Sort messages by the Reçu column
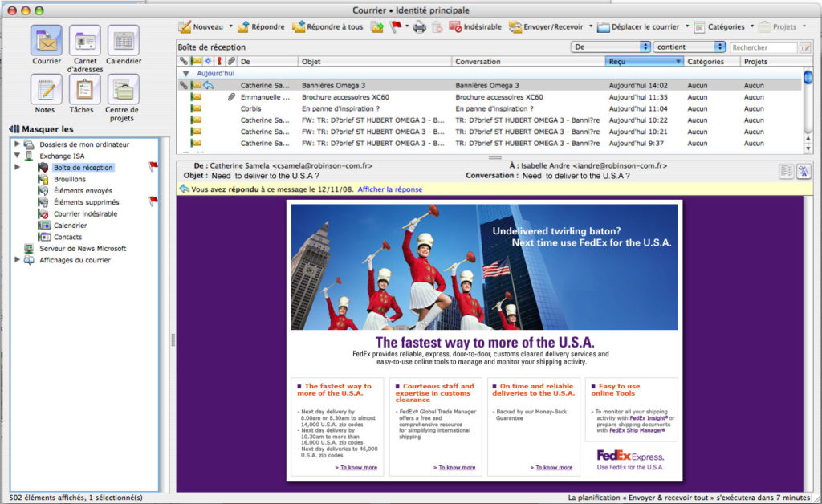The height and width of the screenshot is (504, 822). 645,61
